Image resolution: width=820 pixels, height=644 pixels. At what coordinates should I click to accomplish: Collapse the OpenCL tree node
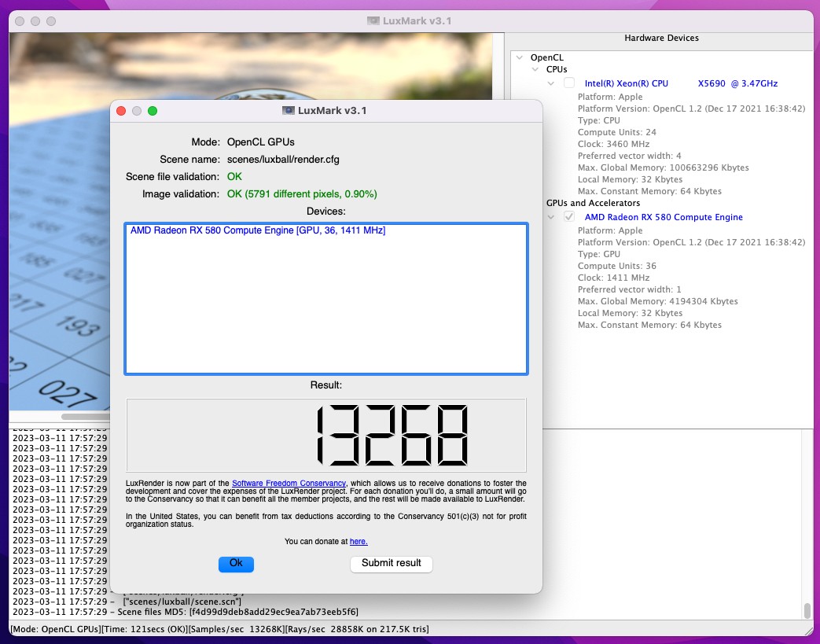pyautogui.click(x=520, y=57)
